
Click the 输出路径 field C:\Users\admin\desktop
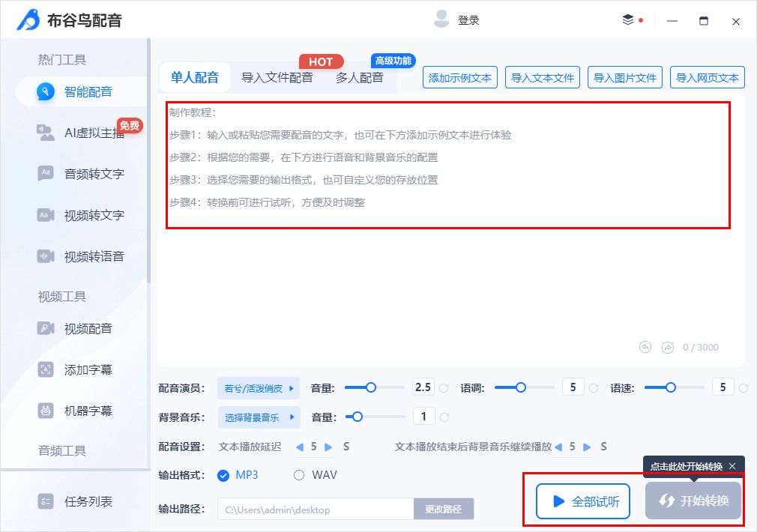tap(316, 509)
